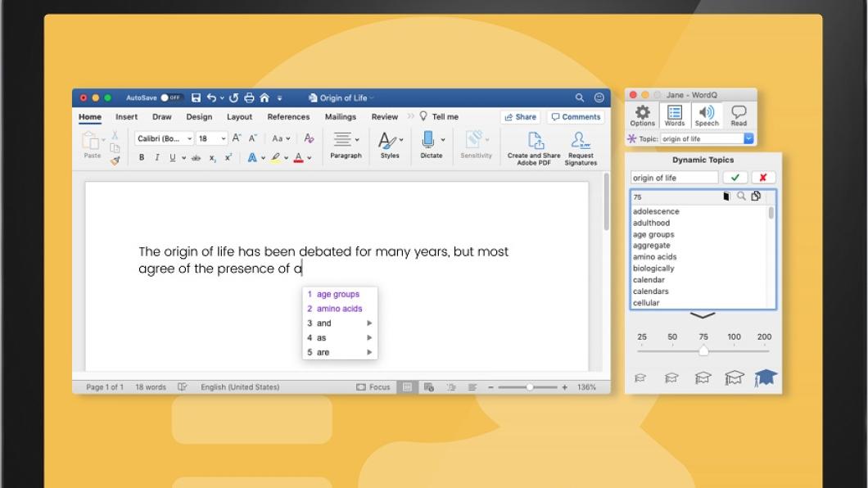Select 'amino acids' in the word prediction list

(338, 308)
